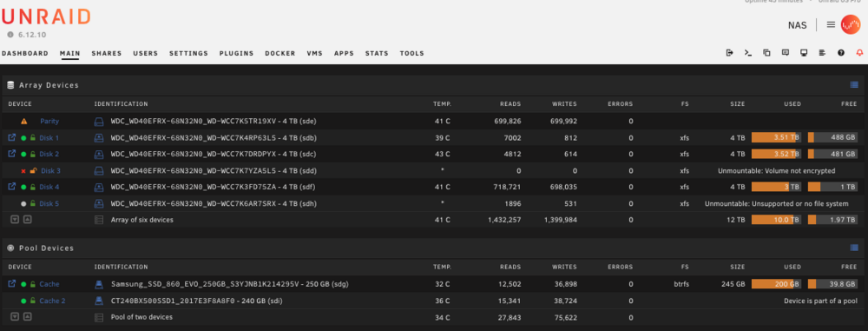Viewport: 868px width, 331px height.
Task: Click the list icon beside 'Pool of two devices'
Action: click(x=99, y=318)
